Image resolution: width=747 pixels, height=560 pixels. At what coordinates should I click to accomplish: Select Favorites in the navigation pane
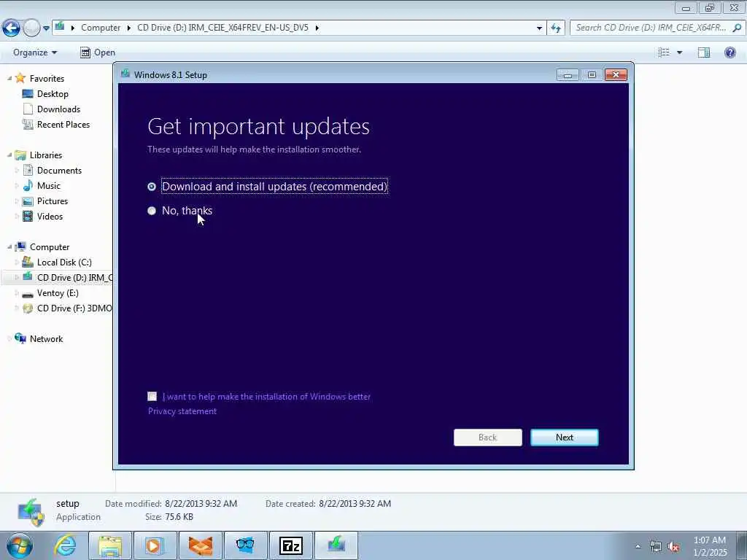(x=47, y=79)
